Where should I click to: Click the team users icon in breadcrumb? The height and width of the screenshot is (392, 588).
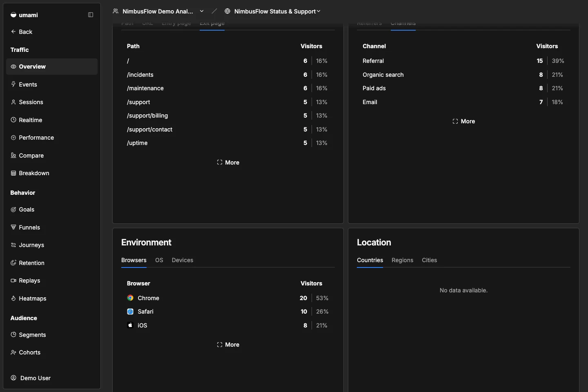pos(116,11)
